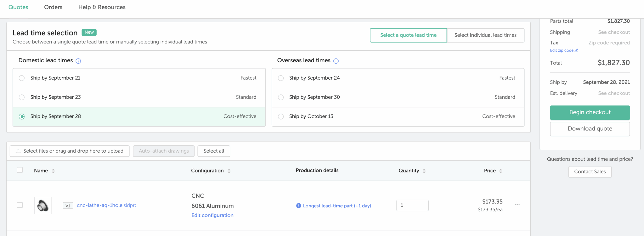Open the Help & Resources tab
This screenshot has width=644, height=236.
pos(102,7)
